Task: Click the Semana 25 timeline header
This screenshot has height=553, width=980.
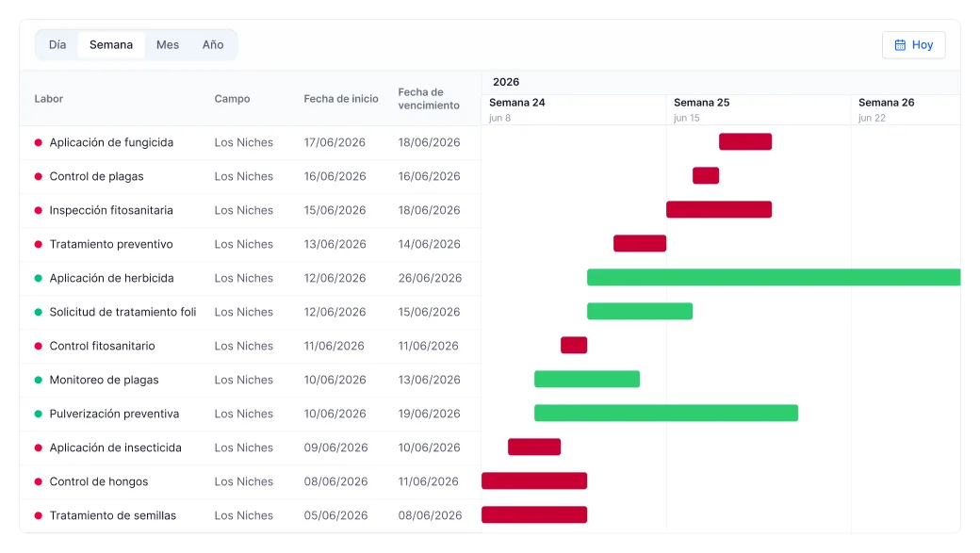Action: (759, 109)
